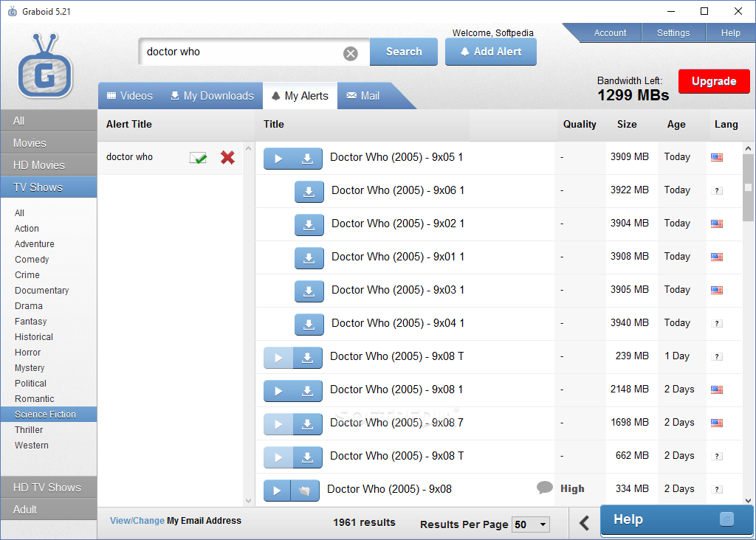Choose the Horror genre
Image resolution: width=756 pixels, height=540 pixels.
(x=27, y=352)
